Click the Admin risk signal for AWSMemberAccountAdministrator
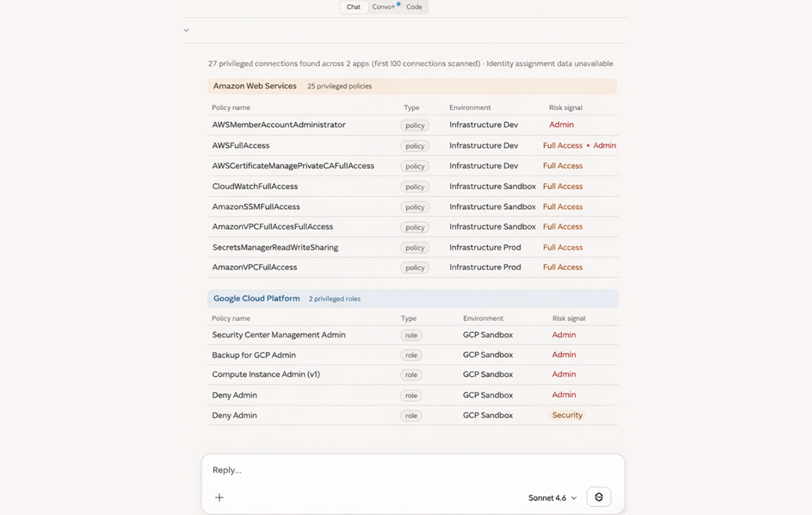The image size is (812, 515). (x=561, y=125)
